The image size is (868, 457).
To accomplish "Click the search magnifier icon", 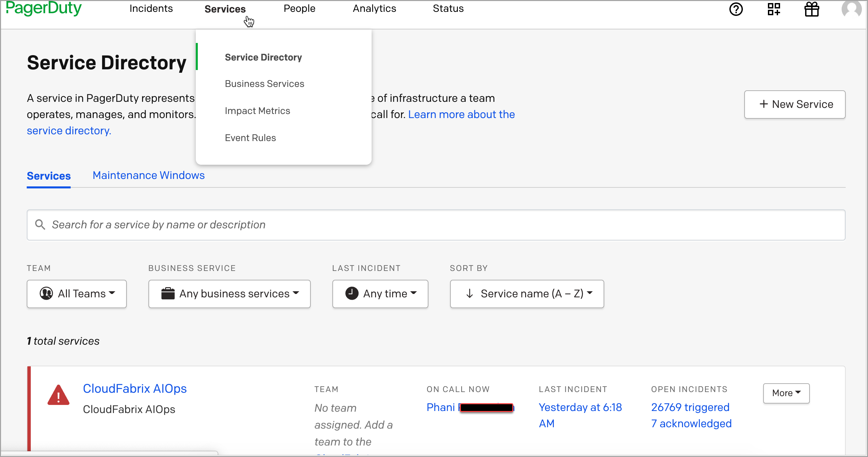I will pyautogui.click(x=40, y=225).
